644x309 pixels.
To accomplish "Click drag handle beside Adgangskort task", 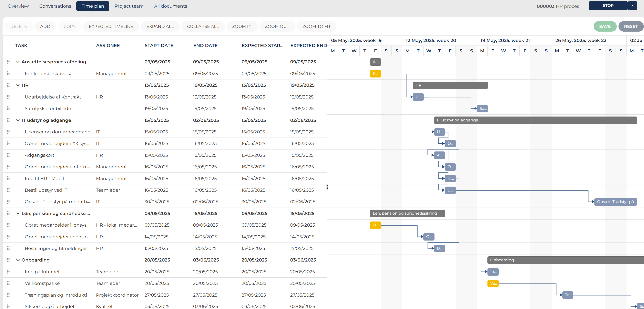I will 8,155.
